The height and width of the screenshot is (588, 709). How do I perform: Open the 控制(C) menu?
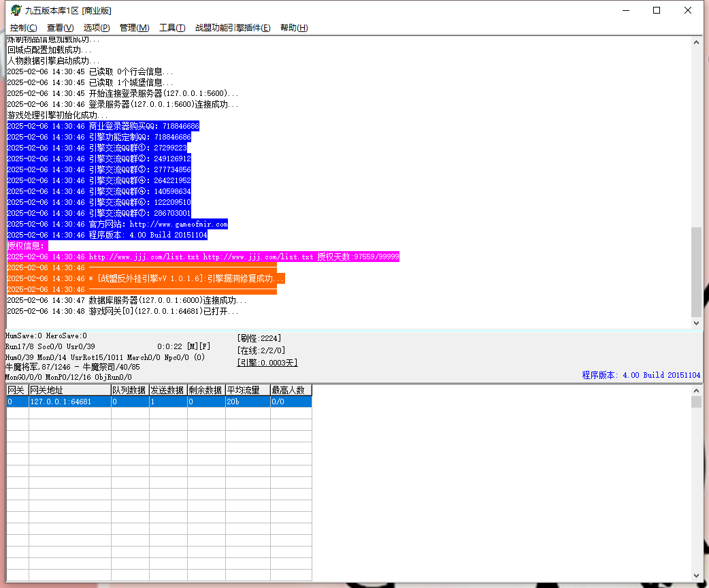[x=24, y=28]
